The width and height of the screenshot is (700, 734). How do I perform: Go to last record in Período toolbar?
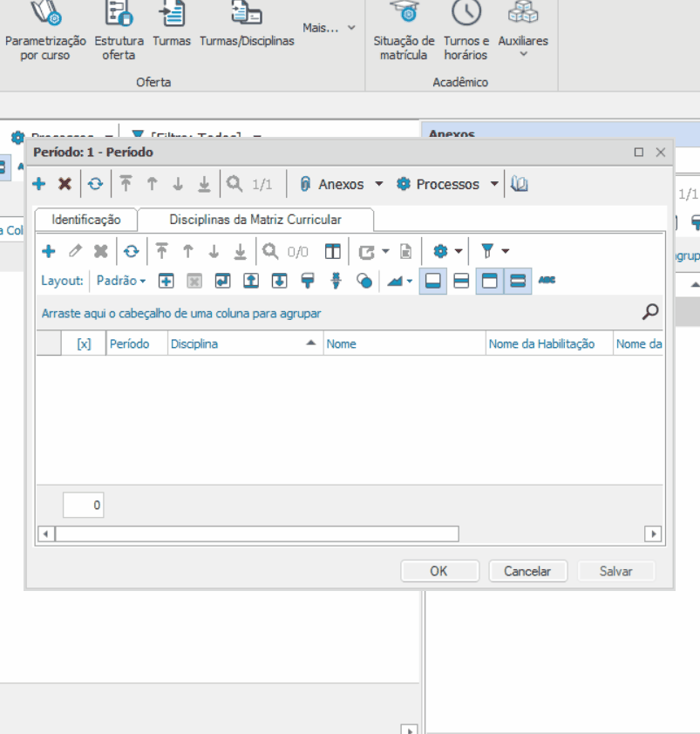(204, 184)
